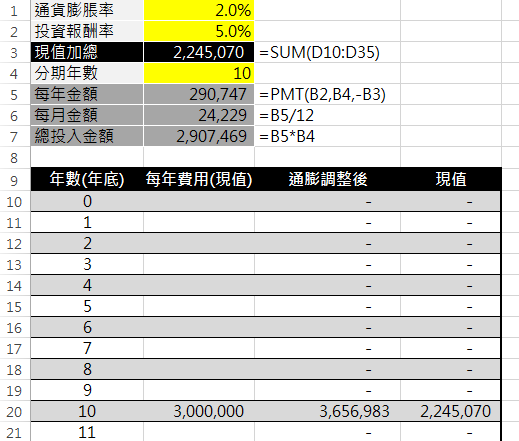519x441 pixels.
Task: Select row header 3
Action: 14,53
